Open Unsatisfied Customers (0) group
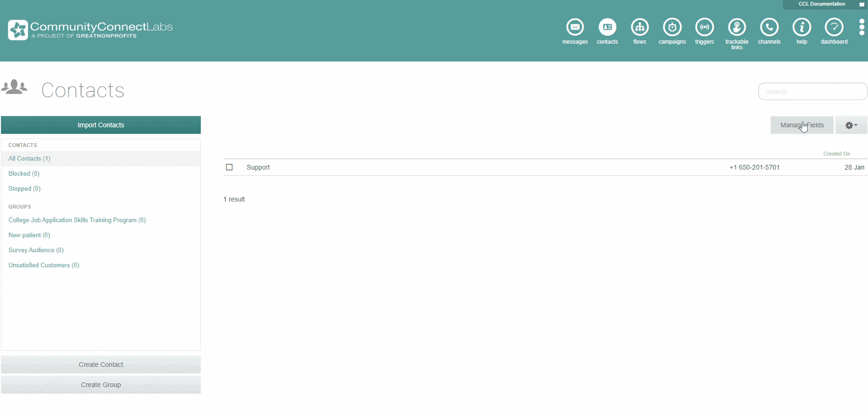 pos(44,265)
